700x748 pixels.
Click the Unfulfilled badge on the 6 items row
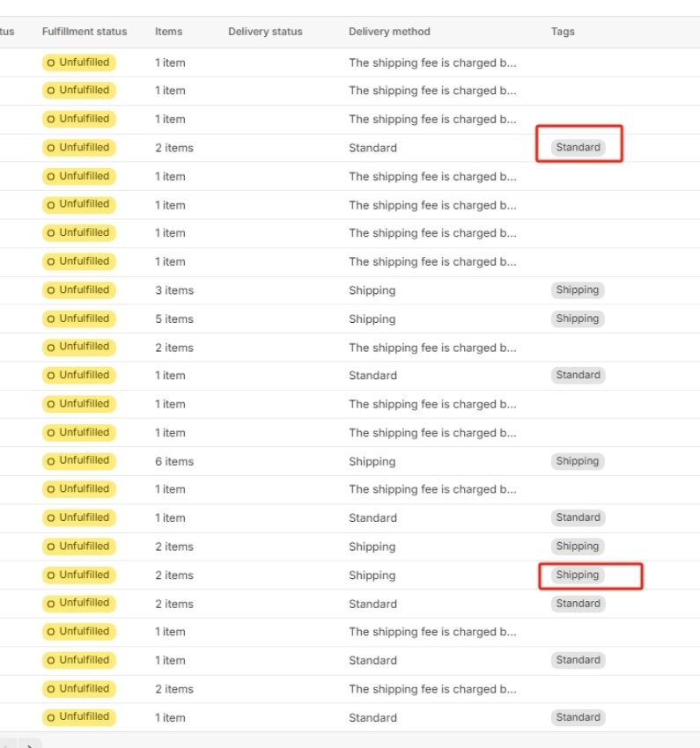(x=79, y=461)
